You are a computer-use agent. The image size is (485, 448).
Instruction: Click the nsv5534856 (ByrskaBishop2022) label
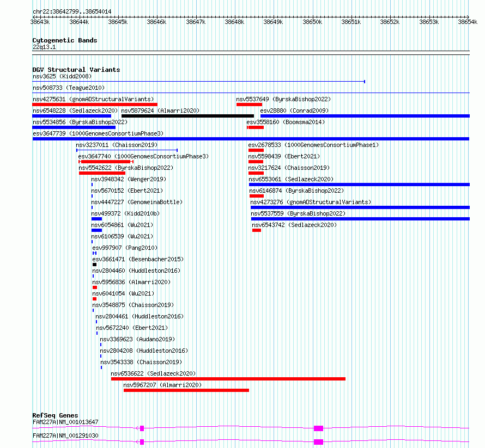tap(80, 122)
